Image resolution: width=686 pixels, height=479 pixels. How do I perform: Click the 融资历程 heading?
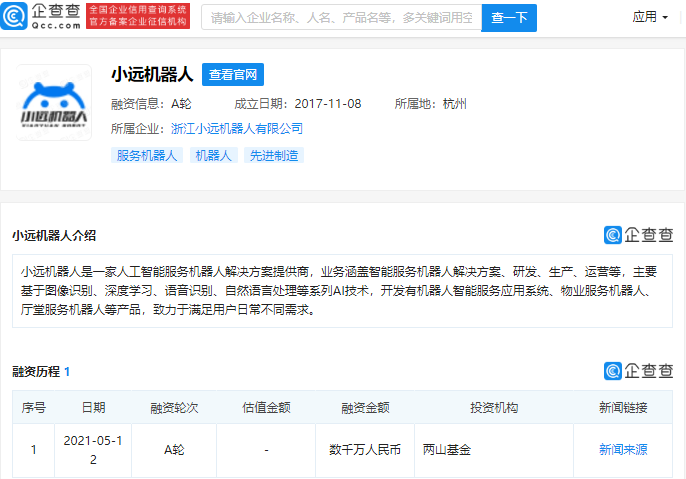[x=36, y=371]
